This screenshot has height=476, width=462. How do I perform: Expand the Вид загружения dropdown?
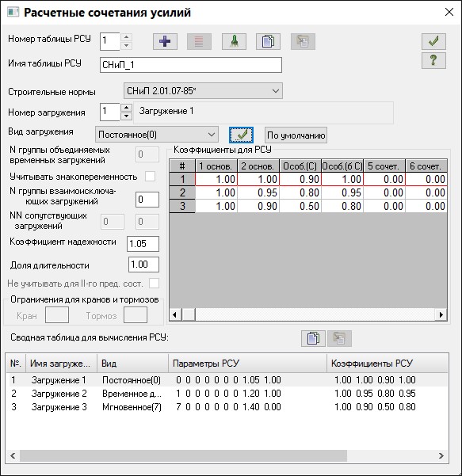click(157, 135)
